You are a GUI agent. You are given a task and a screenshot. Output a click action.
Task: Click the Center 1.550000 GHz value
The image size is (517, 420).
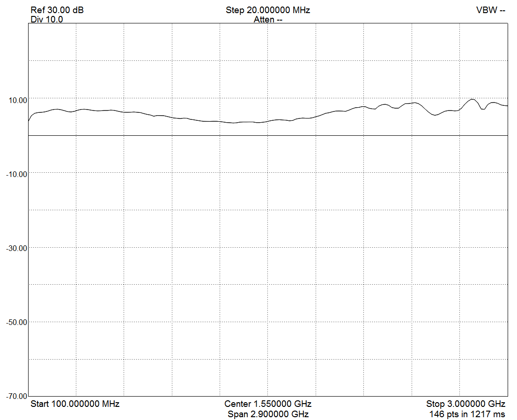(268, 404)
